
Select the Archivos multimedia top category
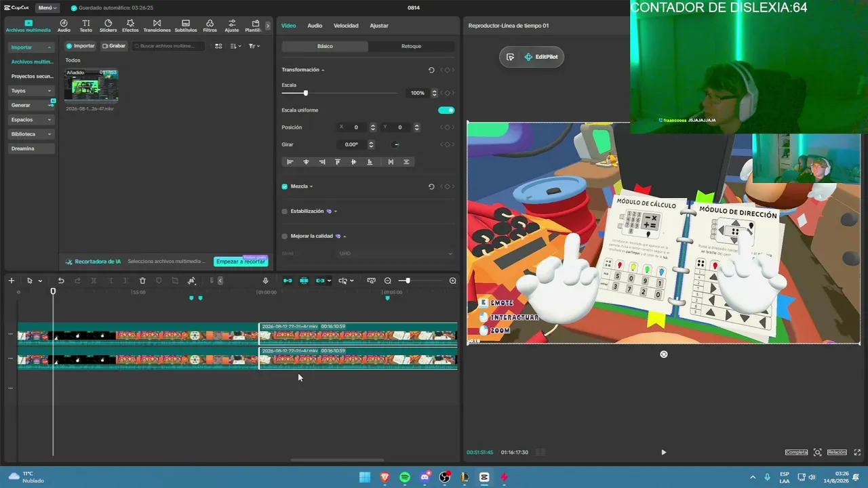(28, 26)
